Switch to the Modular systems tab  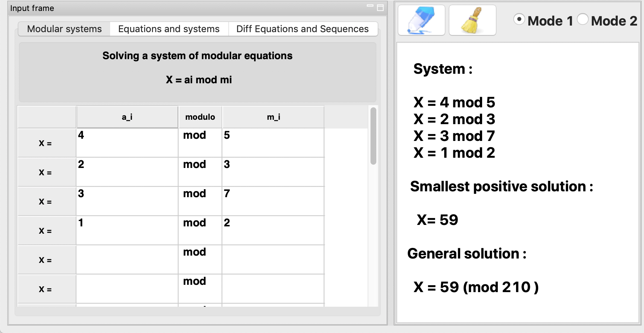tap(64, 29)
